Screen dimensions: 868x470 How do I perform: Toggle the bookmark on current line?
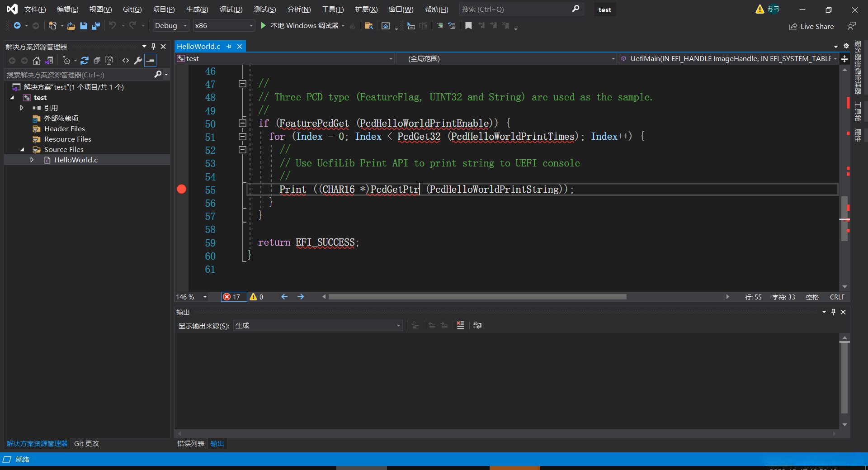468,26
